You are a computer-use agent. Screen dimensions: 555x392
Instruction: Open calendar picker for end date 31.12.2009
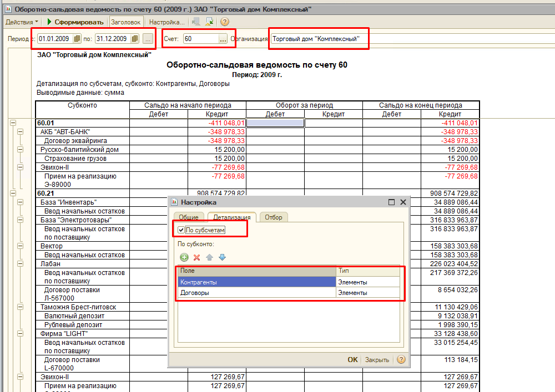click(134, 39)
